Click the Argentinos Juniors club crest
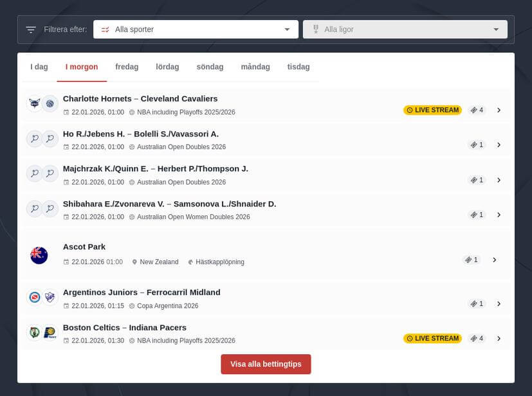Viewport: 532px width, 396px height. [34, 297]
